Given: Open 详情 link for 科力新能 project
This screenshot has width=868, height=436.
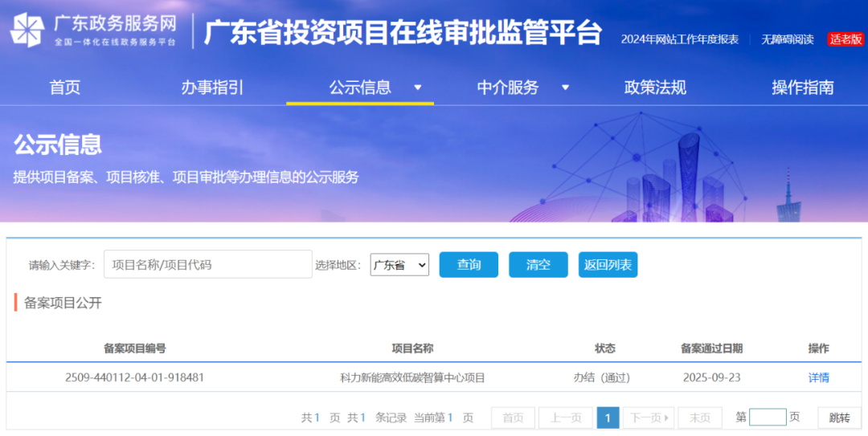Looking at the screenshot, I should pyautogui.click(x=818, y=377).
